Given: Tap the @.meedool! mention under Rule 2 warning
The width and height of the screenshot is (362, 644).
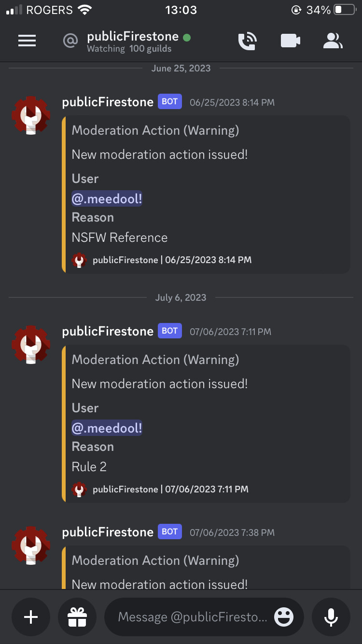Looking at the screenshot, I should (107, 428).
